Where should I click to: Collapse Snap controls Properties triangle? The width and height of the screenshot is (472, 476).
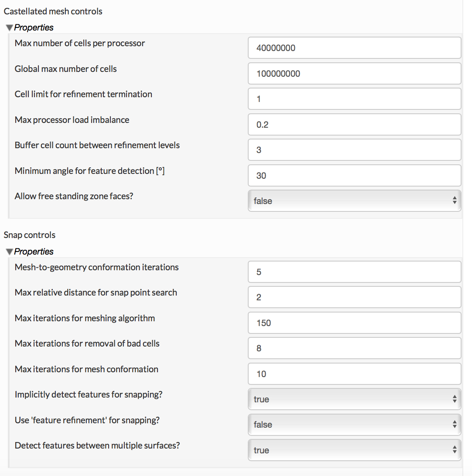coord(9,252)
